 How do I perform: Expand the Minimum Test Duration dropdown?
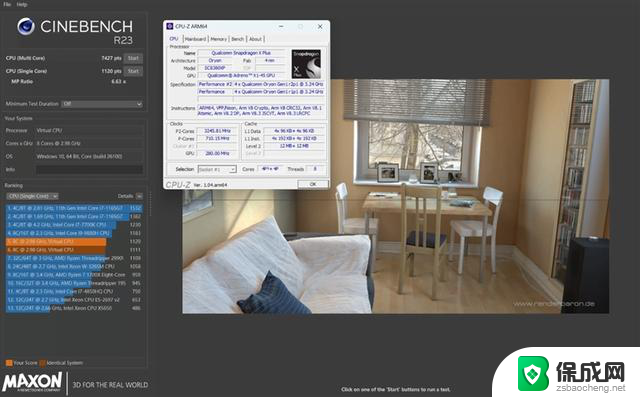102,104
